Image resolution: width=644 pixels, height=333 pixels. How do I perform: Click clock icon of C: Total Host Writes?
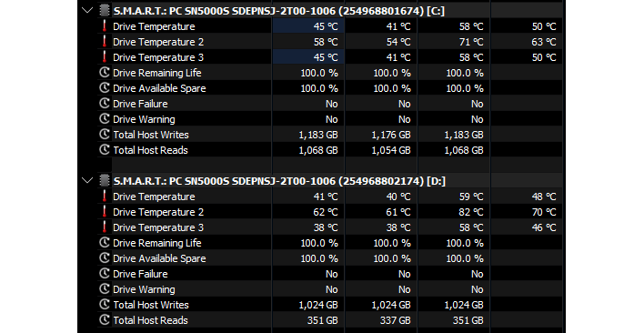[105, 135]
